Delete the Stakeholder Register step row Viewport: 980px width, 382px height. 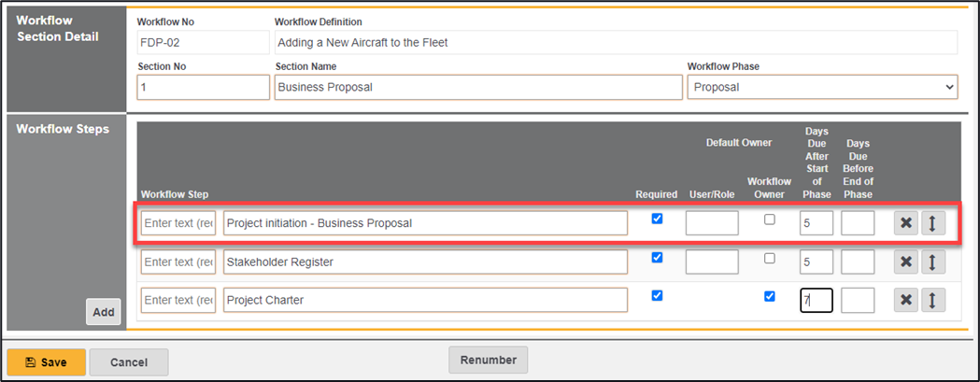pyautogui.click(x=906, y=262)
